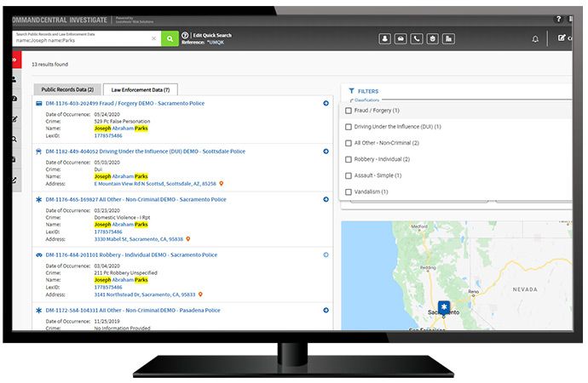Open the notifications bell
This screenshot has height=383, width=588.
click(x=535, y=38)
